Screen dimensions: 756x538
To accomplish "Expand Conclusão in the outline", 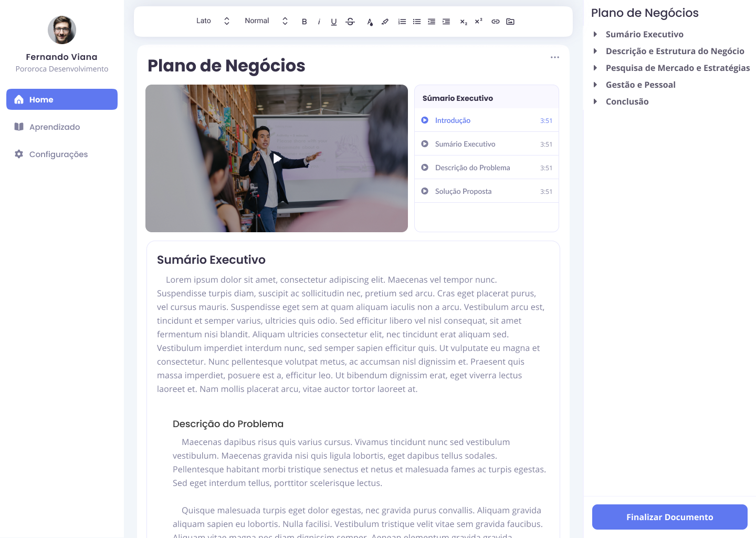I will click(595, 101).
